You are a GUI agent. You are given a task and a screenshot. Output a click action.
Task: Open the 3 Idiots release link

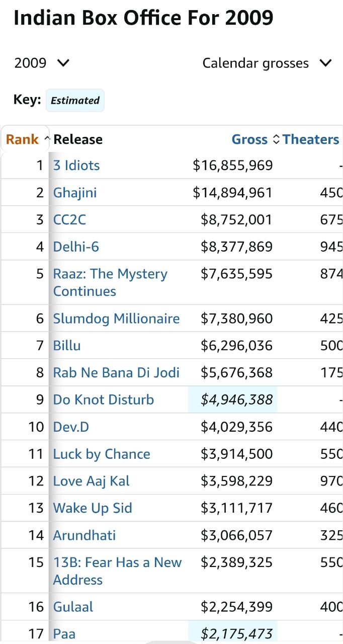point(76,166)
